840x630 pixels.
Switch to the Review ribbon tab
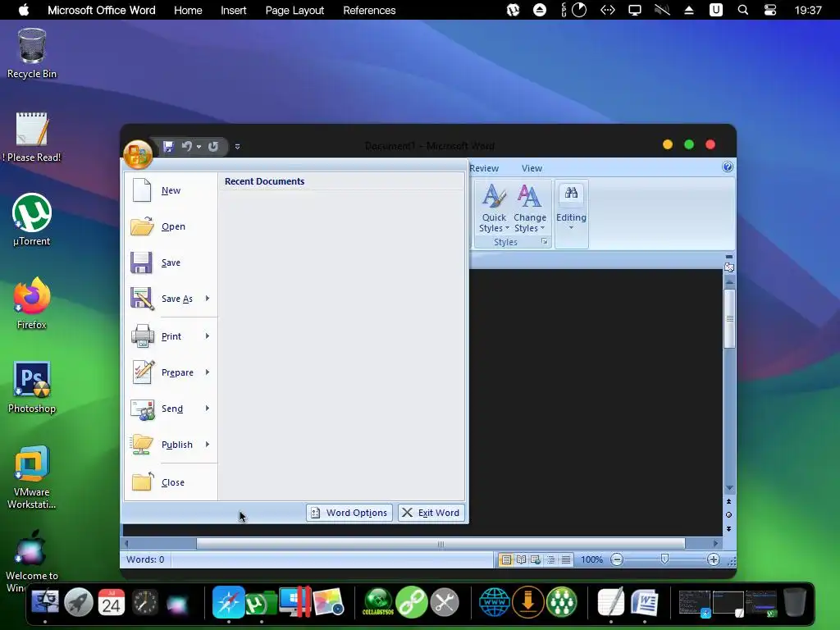(484, 168)
